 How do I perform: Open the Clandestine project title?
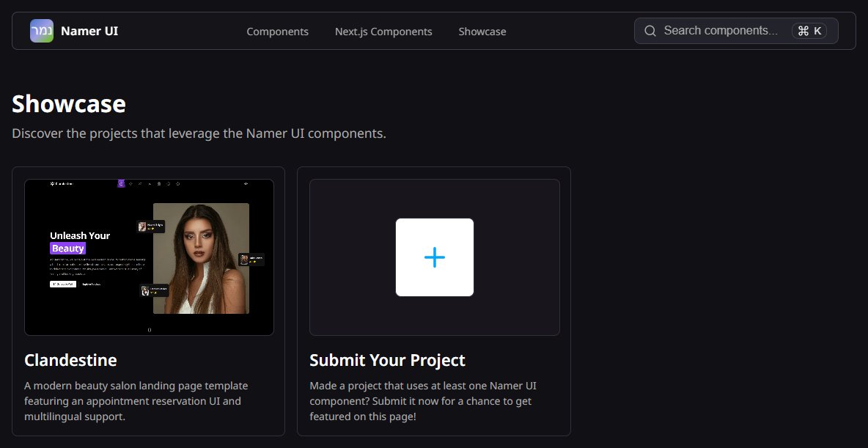(70, 360)
